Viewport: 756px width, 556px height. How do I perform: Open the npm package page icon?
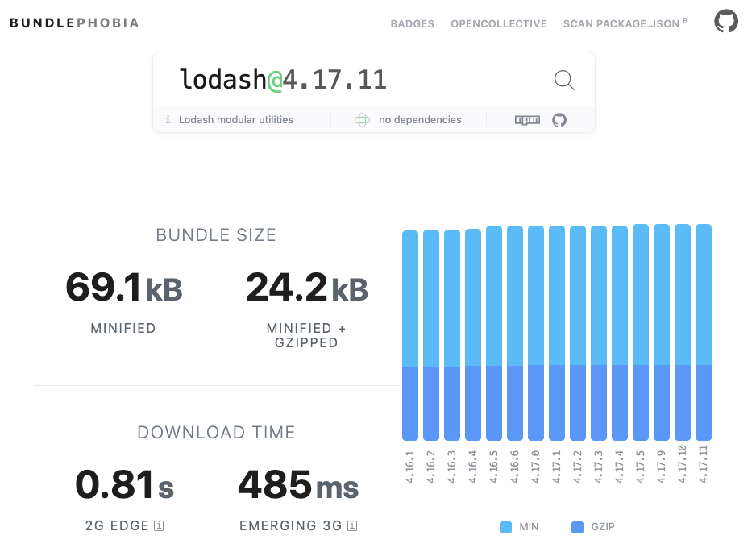coord(527,119)
